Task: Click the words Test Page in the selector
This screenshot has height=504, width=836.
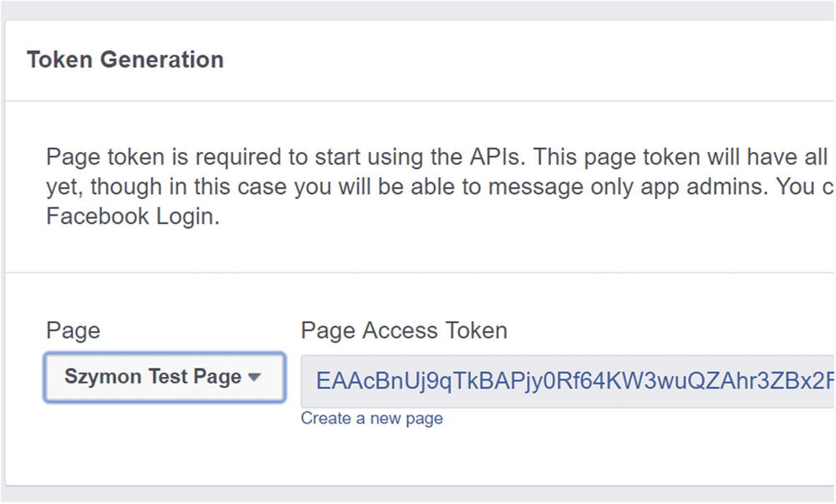Action: (x=195, y=377)
